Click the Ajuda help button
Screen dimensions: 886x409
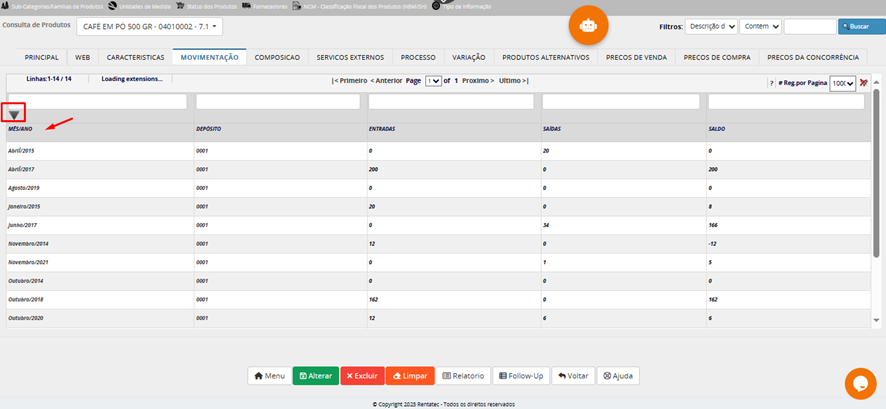617,376
